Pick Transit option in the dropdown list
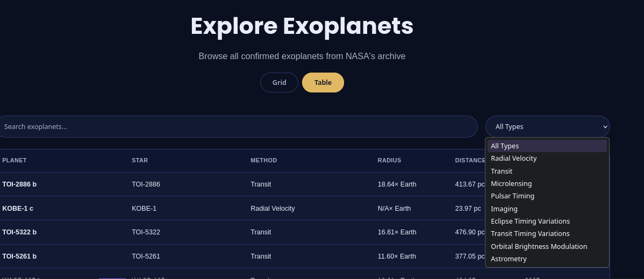 tap(502, 171)
